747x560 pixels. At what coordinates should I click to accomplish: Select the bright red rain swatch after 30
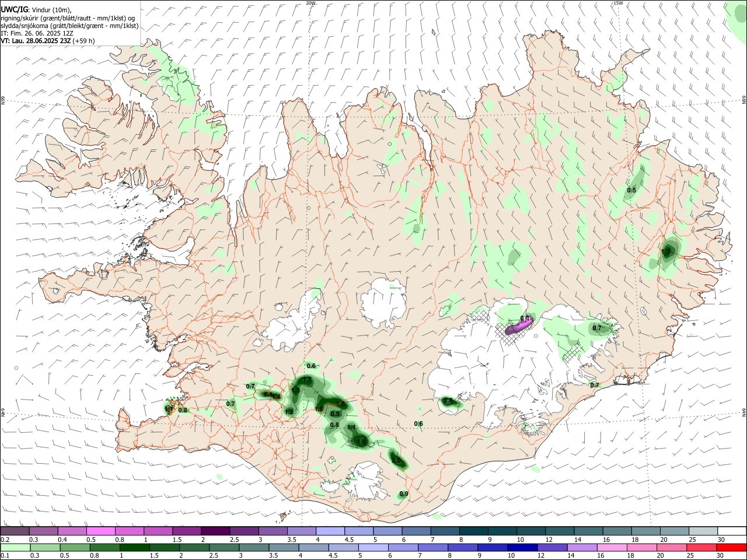pos(731,547)
